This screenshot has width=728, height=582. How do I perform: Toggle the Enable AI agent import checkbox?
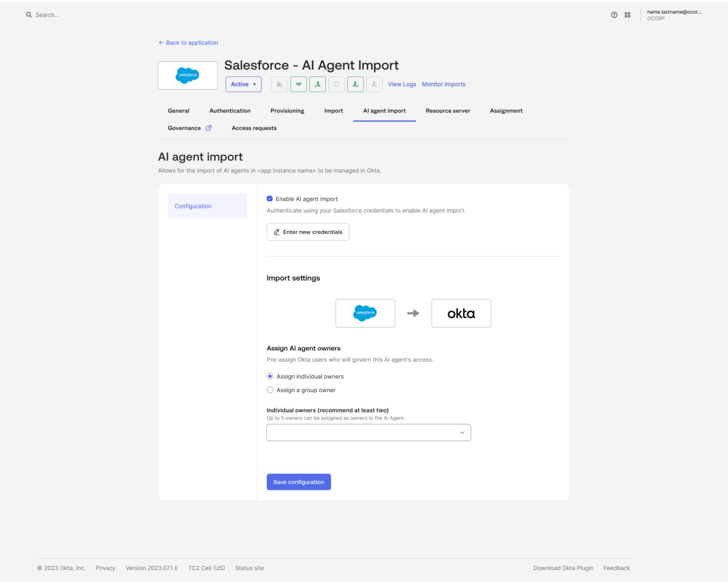click(x=270, y=199)
